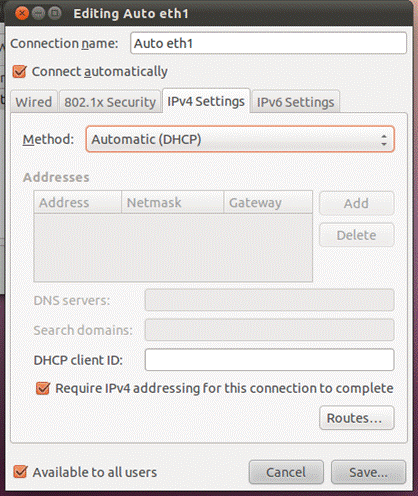Focus the DHCP client ID field
The height and width of the screenshot is (496, 418).
tap(270, 360)
